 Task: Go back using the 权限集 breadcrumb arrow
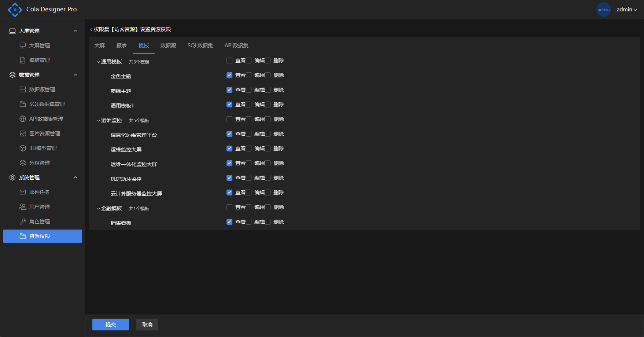pyautogui.click(x=91, y=30)
